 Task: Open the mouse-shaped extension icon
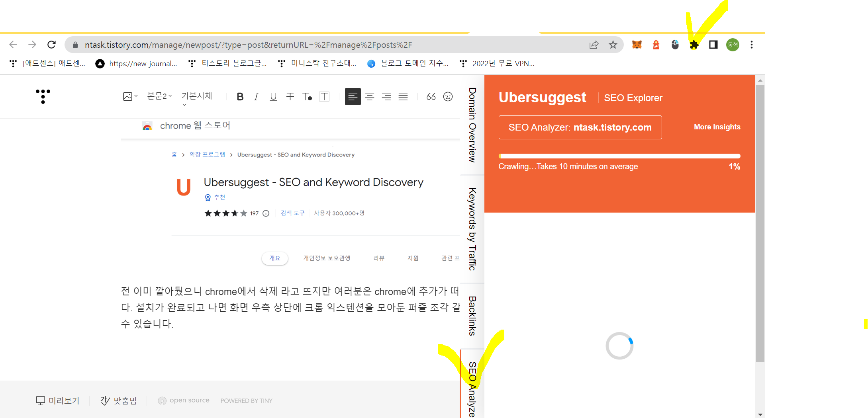pos(675,45)
